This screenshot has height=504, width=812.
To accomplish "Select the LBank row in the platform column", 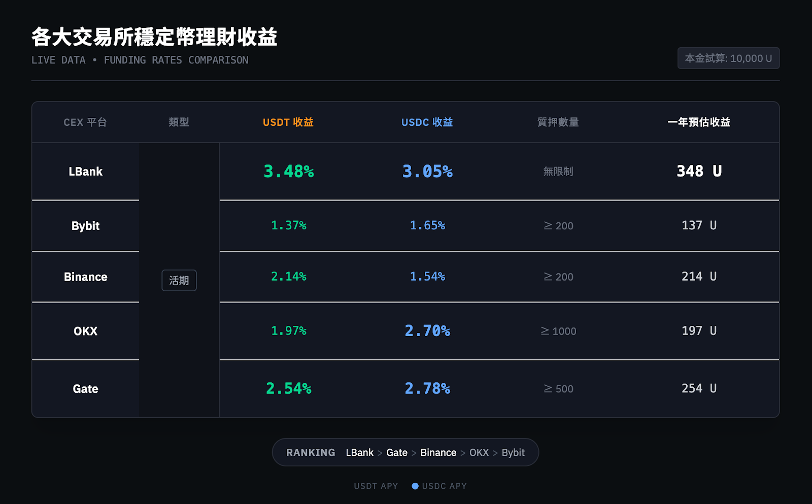I will click(x=85, y=172).
